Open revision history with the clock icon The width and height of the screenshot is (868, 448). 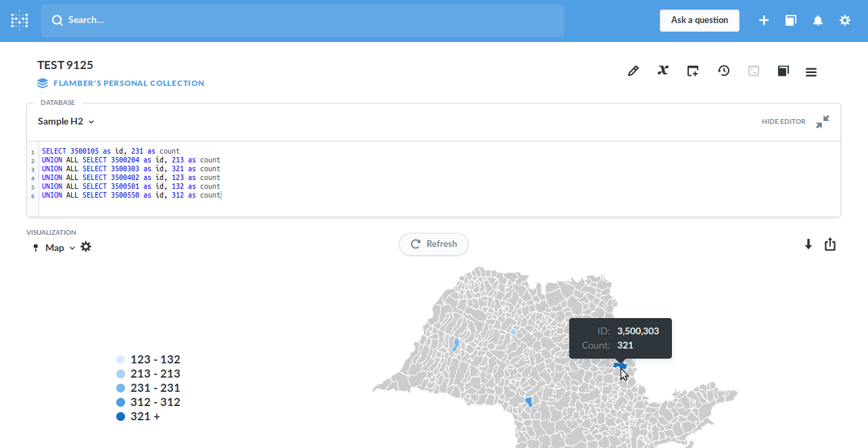(723, 70)
